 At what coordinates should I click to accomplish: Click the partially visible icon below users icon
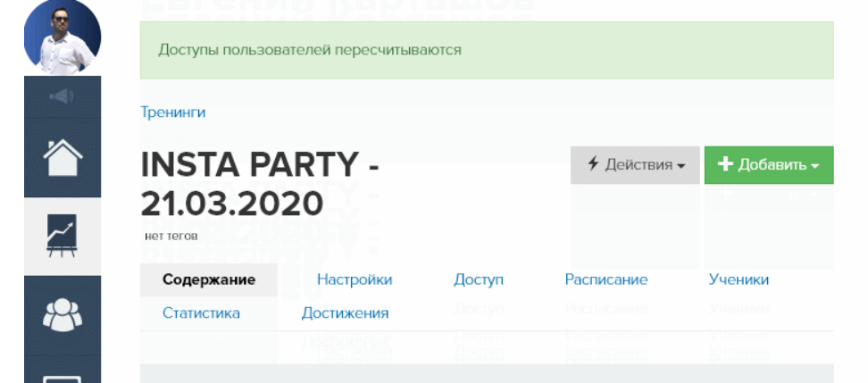[x=62, y=376]
